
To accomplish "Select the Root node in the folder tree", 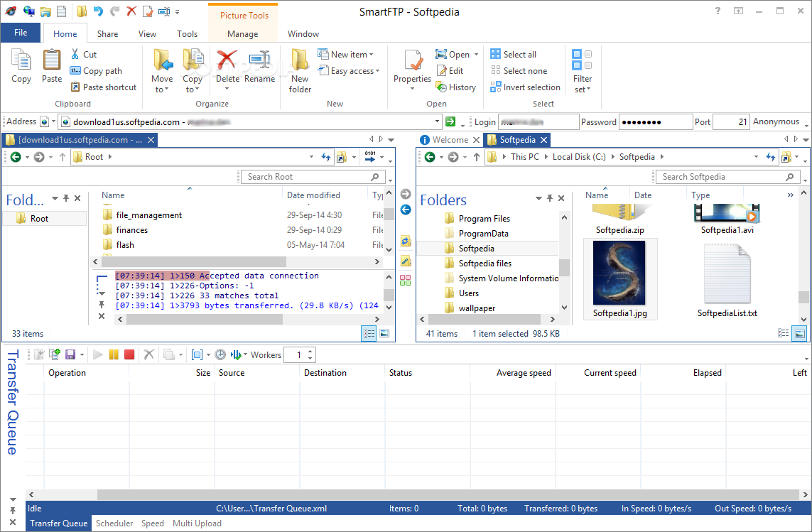I will pyautogui.click(x=39, y=219).
